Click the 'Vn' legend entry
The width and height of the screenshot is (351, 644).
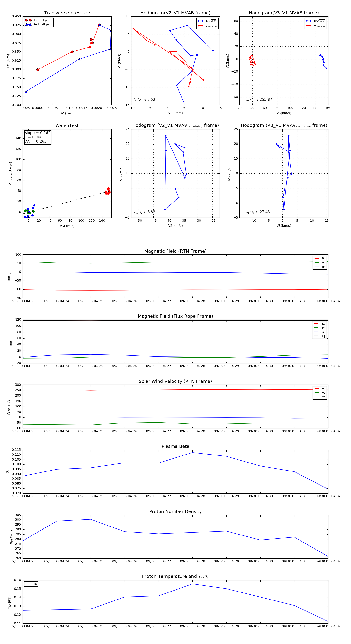320,397
